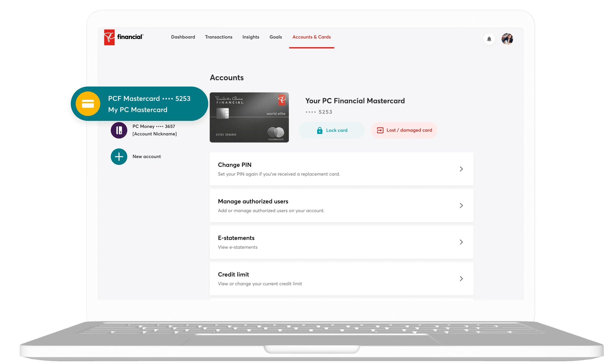Image resolution: width=613 pixels, height=364 pixels.
Task: Click the purple PC Money account icon
Action: click(119, 130)
